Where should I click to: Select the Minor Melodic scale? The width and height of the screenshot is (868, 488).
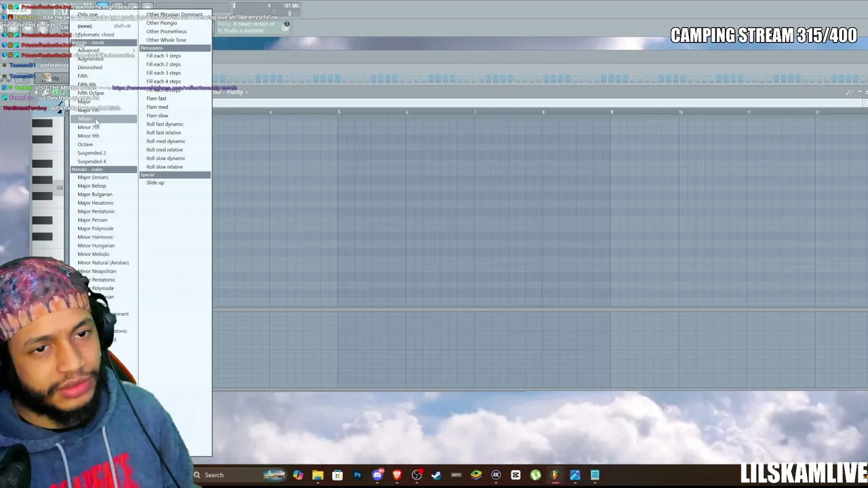coord(104,254)
